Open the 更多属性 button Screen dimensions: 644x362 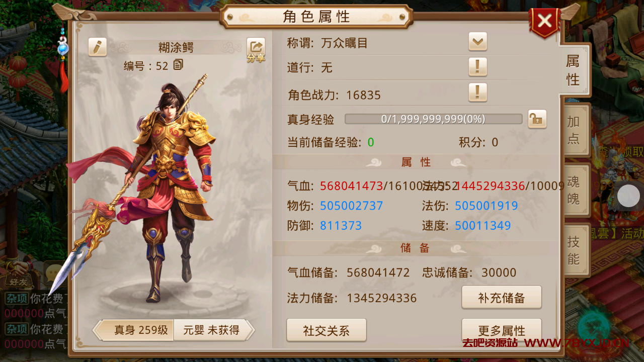pos(502,330)
